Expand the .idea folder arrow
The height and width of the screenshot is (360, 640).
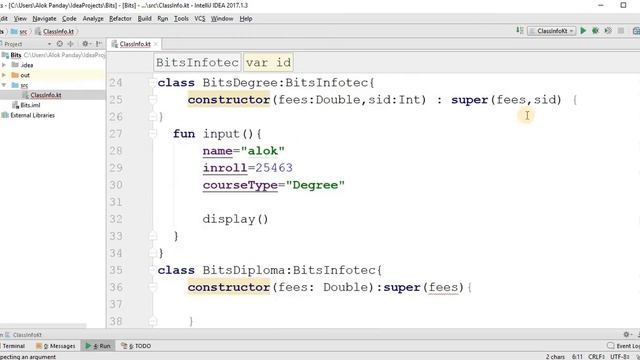click(x=4, y=65)
